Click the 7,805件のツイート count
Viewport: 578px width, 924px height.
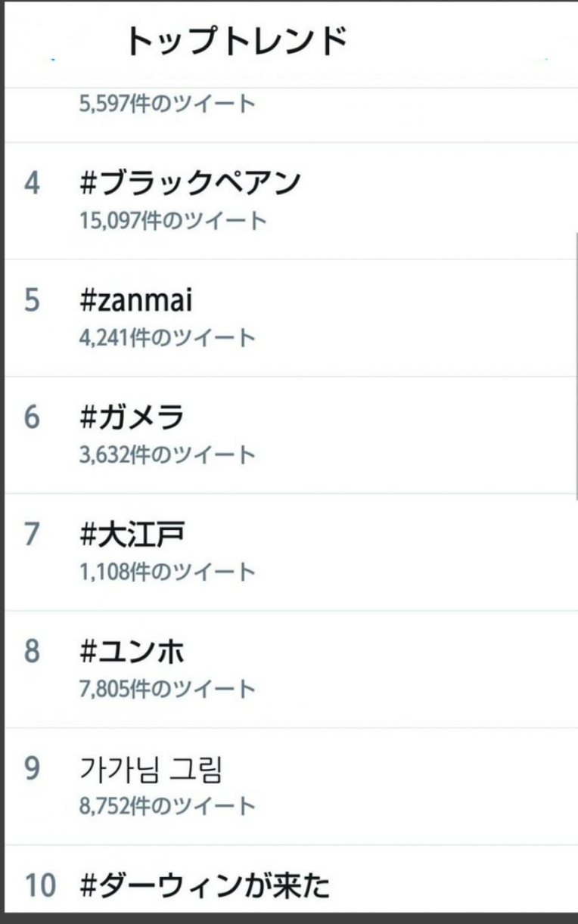[x=167, y=689]
